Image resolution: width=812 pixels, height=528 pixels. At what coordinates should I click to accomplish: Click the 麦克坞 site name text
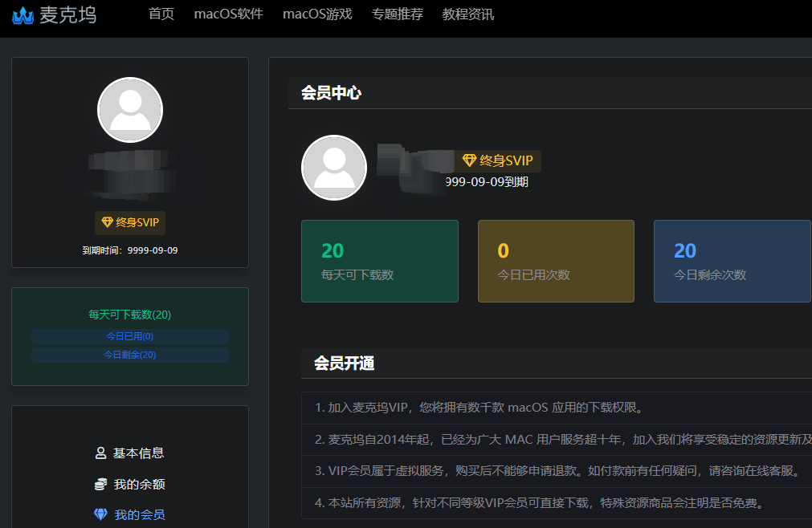point(67,15)
